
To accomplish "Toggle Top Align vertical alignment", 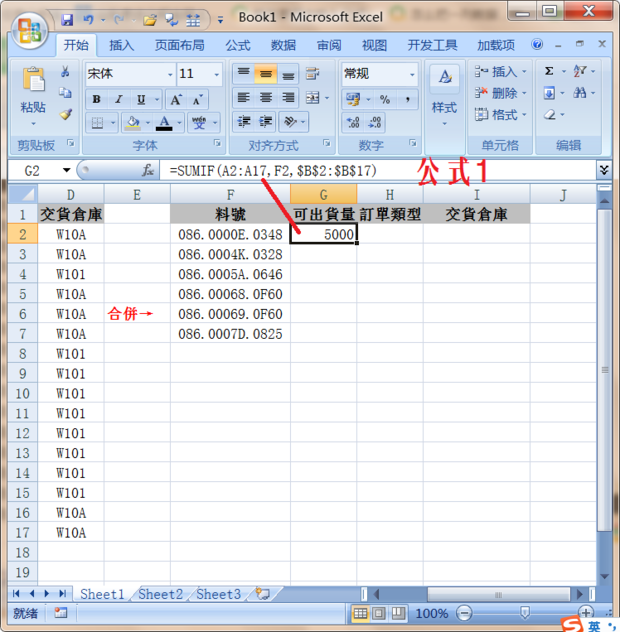I will [243, 74].
